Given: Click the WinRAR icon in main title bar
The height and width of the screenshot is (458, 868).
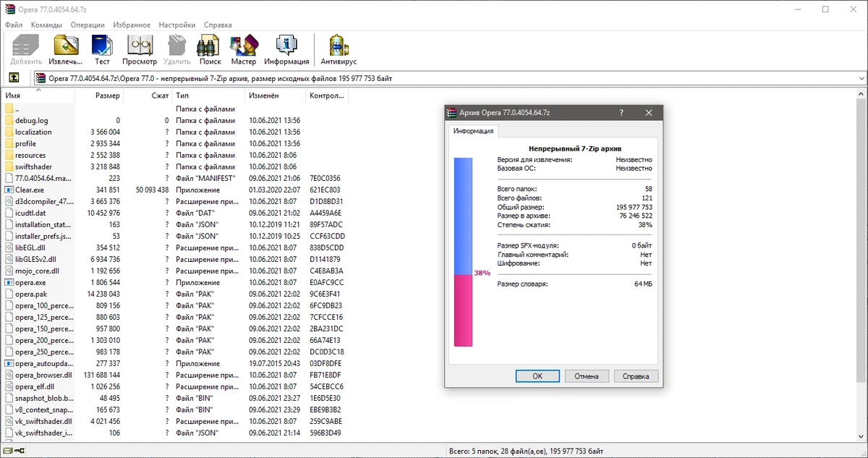Looking at the screenshot, I should [x=9, y=9].
